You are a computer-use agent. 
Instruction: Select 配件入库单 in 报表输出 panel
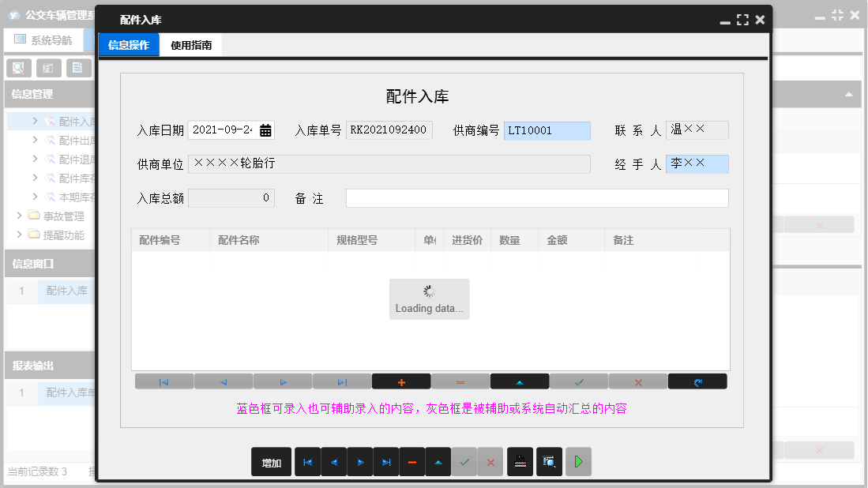pyautogui.click(x=67, y=393)
